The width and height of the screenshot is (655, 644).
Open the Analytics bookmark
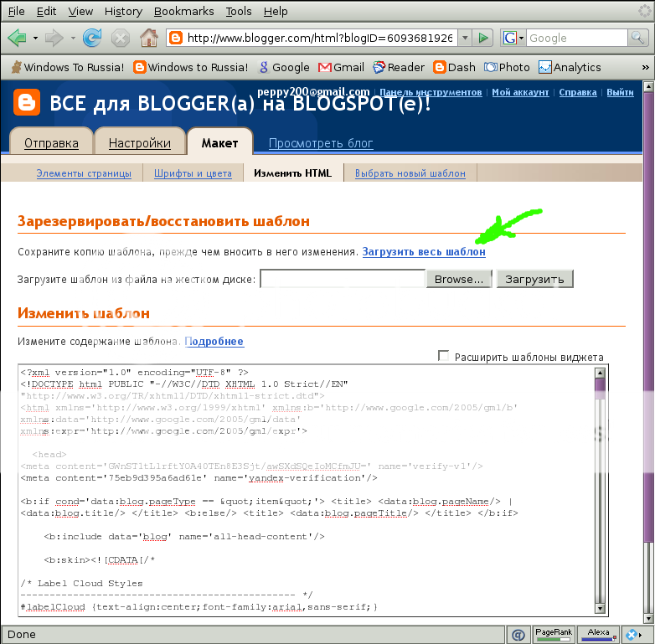tap(570, 67)
